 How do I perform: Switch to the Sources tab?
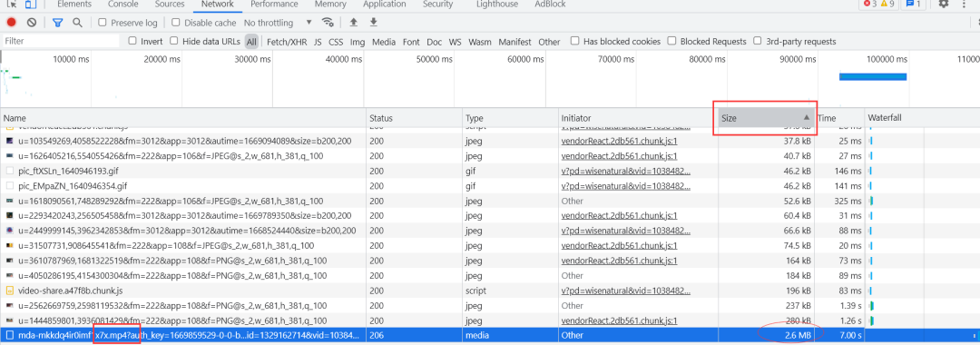coord(170,5)
